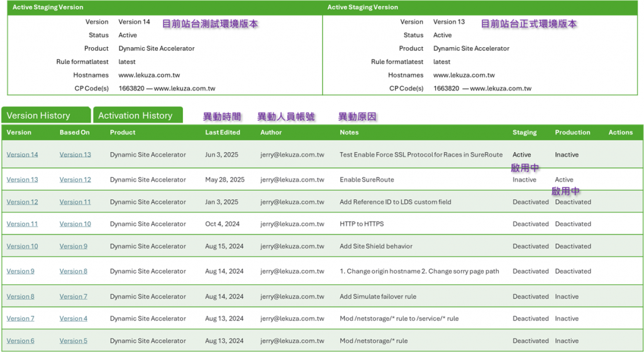The width and height of the screenshot is (644, 352).
Task: Select the 'Jan 3, 2025' date cell
Action: click(x=222, y=202)
